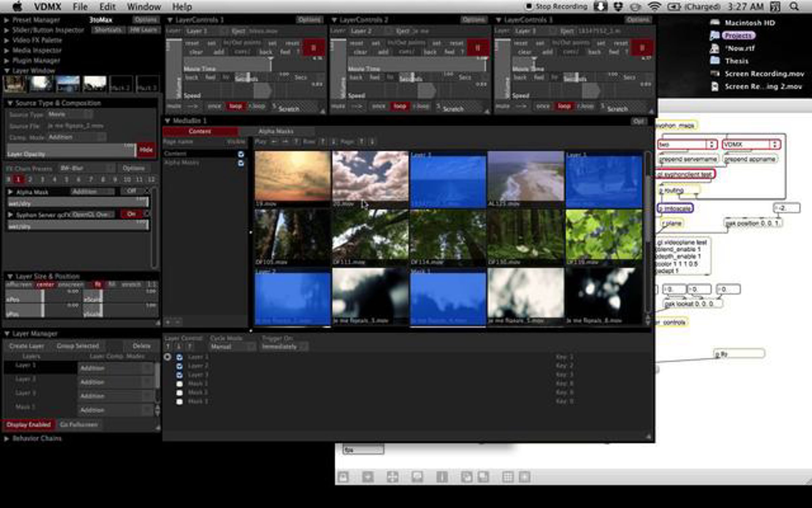Enable the Mask 1 checkbox in Layer Control list
Screen dimensions: 812x508
[179, 384]
